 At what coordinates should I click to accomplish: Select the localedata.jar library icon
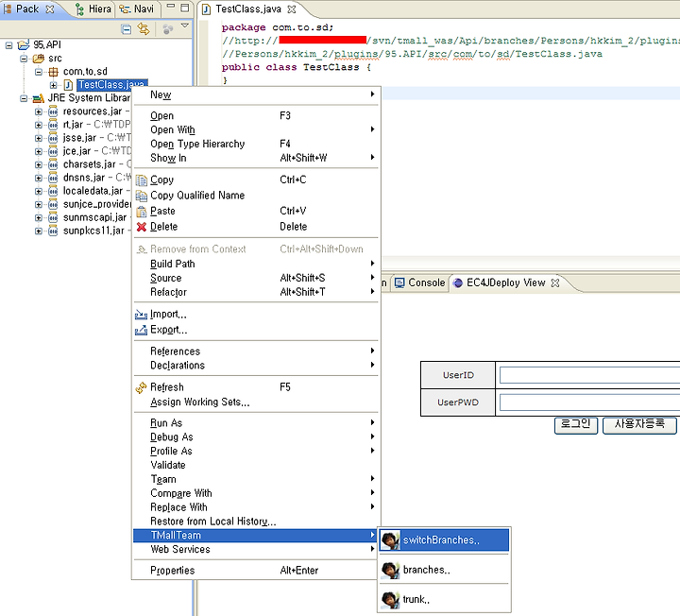(x=53, y=191)
